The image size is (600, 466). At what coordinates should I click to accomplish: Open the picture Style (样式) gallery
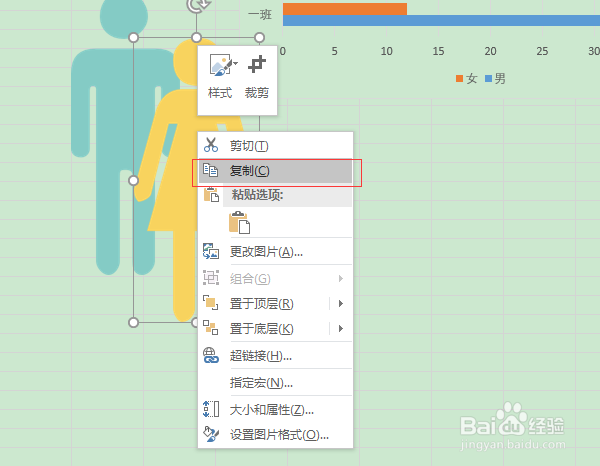click(220, 76)
